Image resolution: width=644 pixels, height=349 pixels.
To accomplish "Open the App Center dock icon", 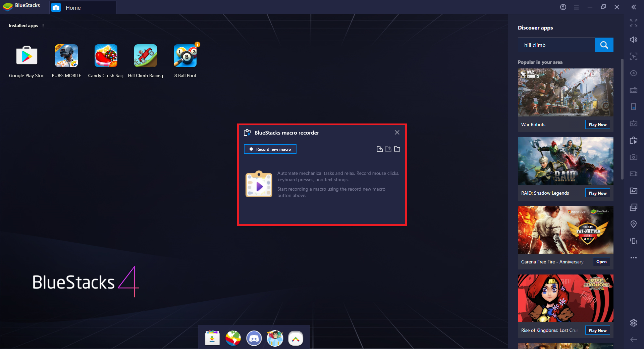I will click(x=212, y=338).
